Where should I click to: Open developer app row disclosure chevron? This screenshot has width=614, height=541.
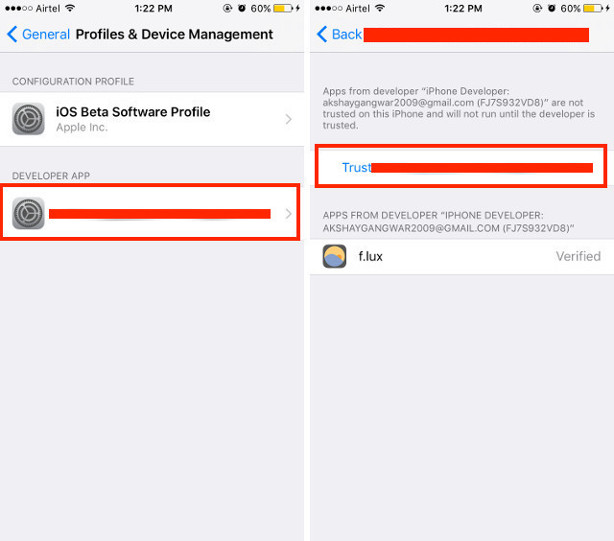[289, 214]
